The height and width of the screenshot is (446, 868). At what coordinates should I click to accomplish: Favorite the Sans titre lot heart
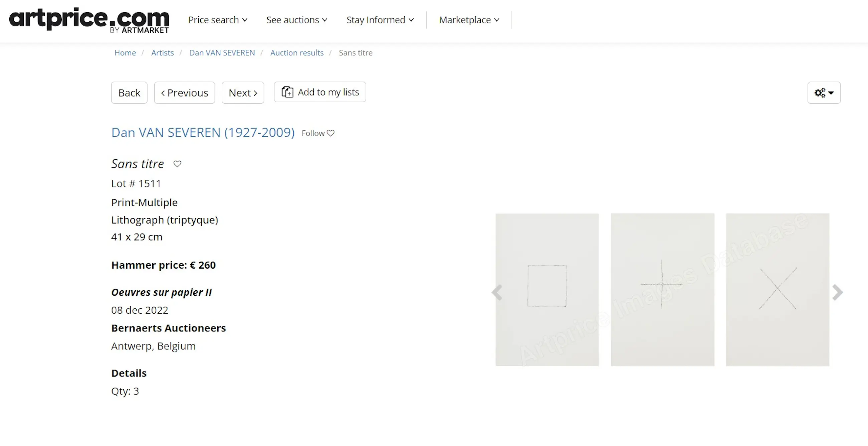(177, 164)
